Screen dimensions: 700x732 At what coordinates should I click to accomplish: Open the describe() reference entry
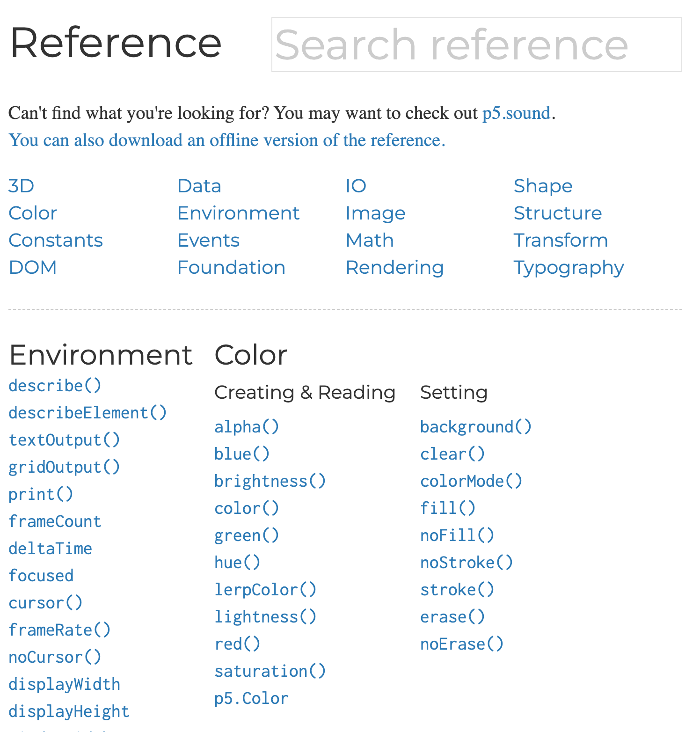55,386
